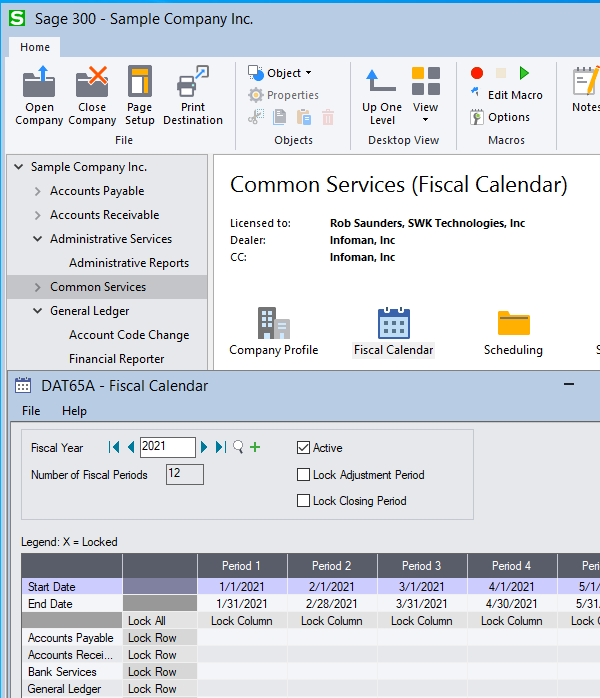Click the Copy icon in Objects group

(x=280, y=117)
